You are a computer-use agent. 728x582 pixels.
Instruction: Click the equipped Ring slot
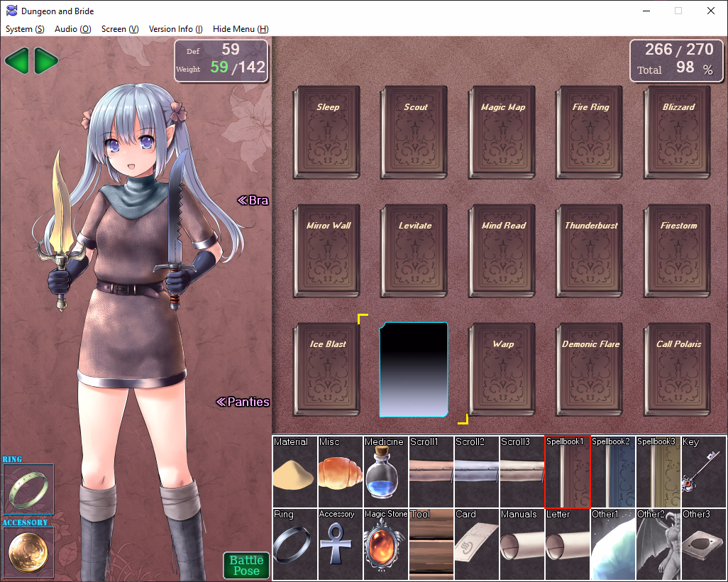28,488
